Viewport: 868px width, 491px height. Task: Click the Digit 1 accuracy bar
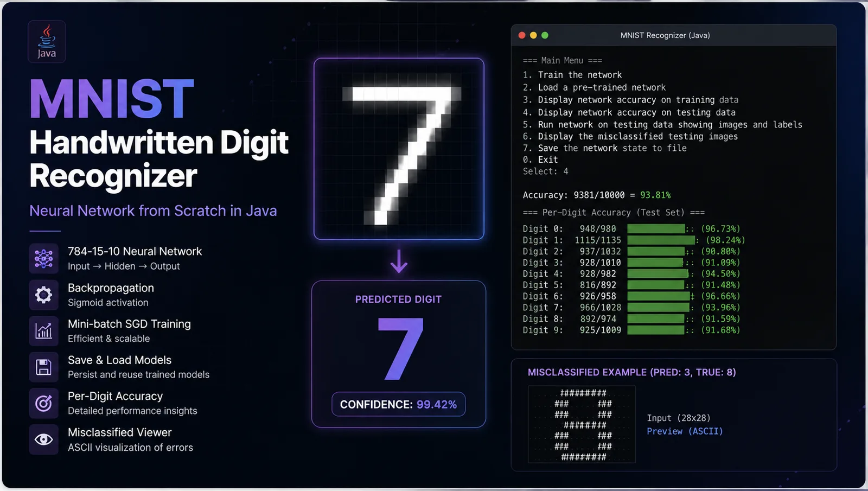(x=661, y=240)
